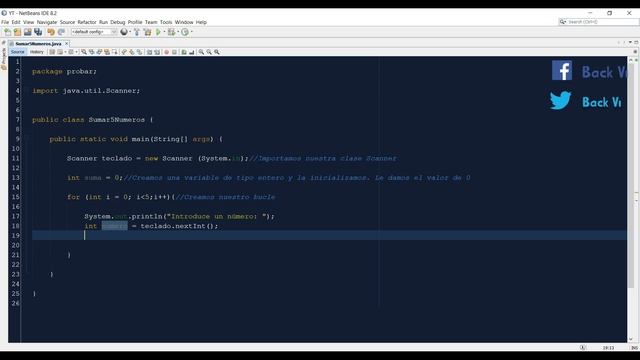Show opened documents list arrow
This screenshot has height=360, width=640.
630,42
